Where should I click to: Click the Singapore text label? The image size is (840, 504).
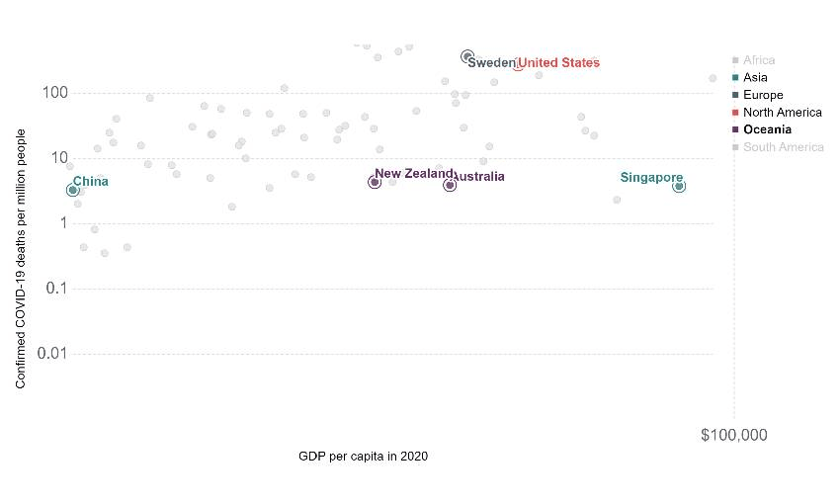click(651, 178)
